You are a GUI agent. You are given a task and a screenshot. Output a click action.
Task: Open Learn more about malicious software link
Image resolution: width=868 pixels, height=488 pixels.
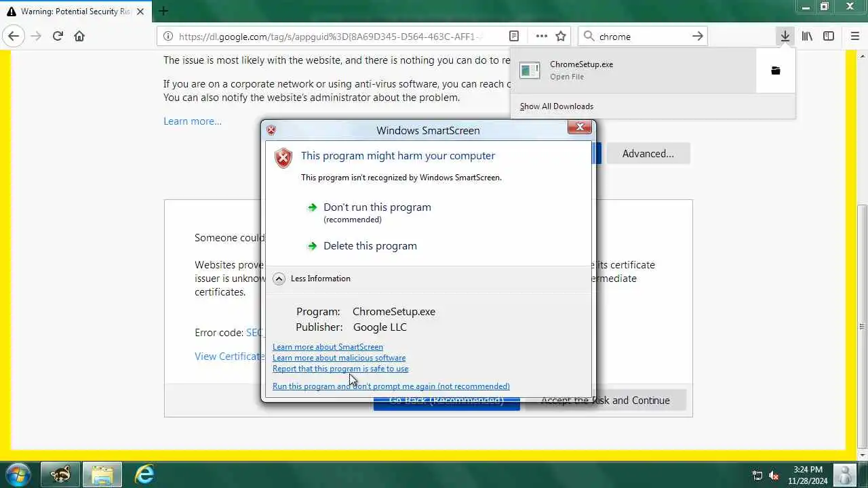click(339, 358)
